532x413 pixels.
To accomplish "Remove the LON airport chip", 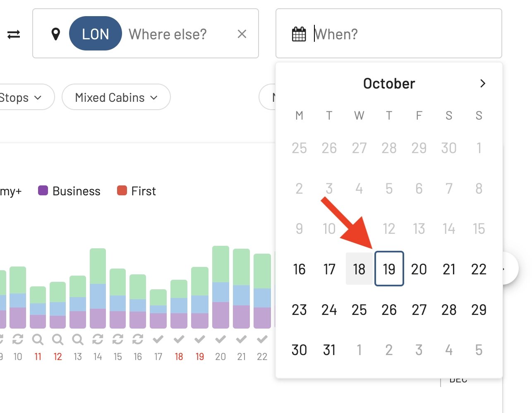I will click(x=96, y=34).
